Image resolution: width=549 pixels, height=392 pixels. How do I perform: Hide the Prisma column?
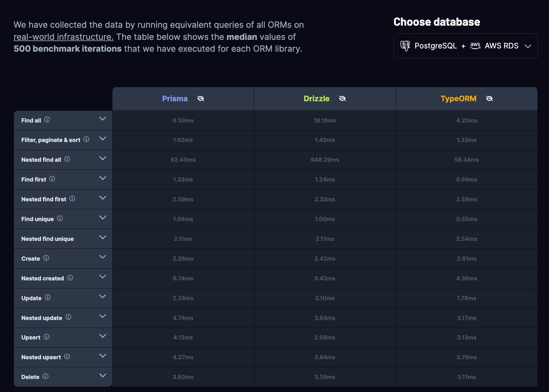[x=201, y=99]
